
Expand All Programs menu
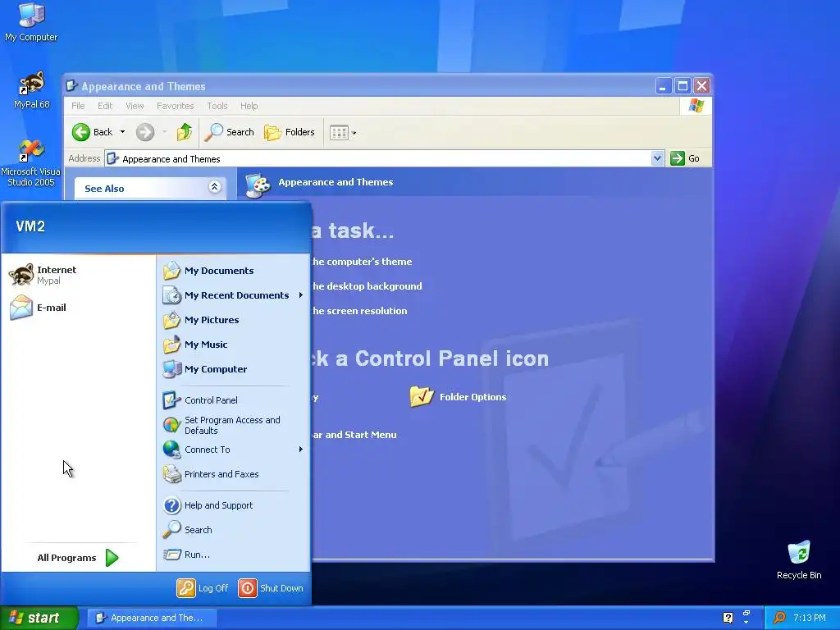[x=78, y=558]
